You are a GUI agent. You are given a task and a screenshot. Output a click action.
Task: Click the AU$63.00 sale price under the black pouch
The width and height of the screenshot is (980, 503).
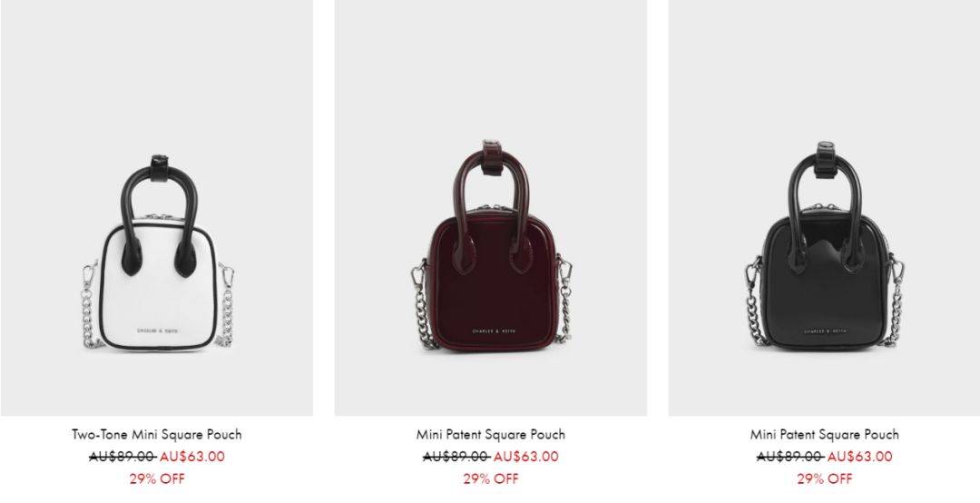(x=860, y=457)
